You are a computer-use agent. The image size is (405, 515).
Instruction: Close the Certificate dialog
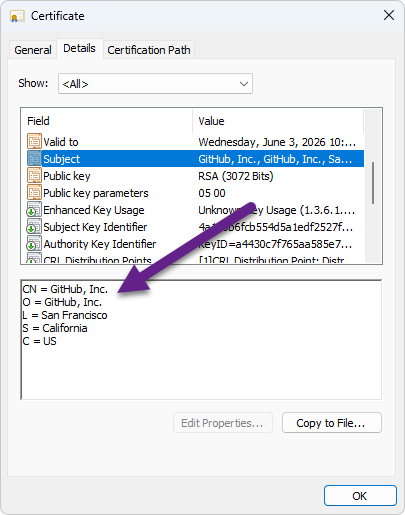pos(389,15)
